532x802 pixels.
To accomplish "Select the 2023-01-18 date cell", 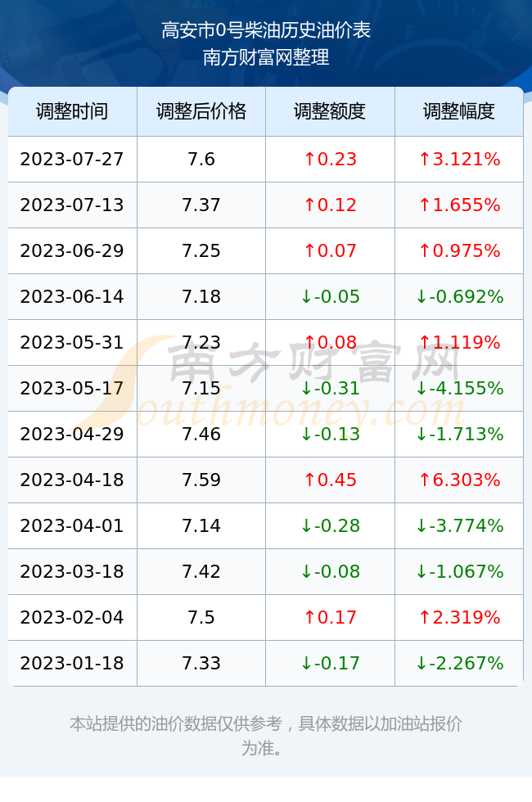I will 72,663.
